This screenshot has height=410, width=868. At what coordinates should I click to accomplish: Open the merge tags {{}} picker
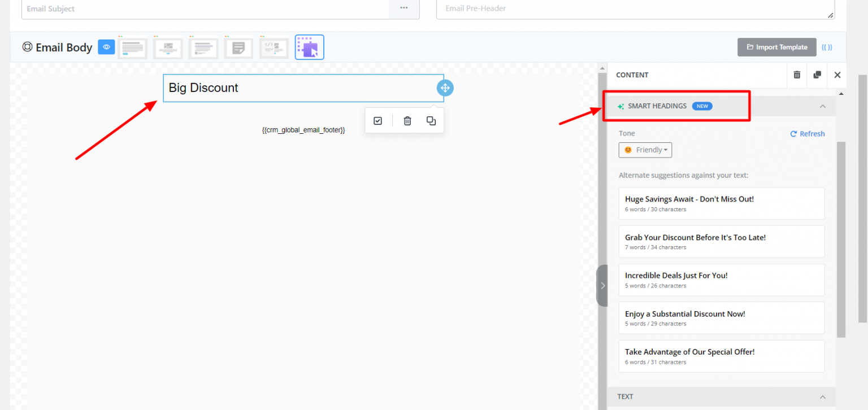click(827, 47)
